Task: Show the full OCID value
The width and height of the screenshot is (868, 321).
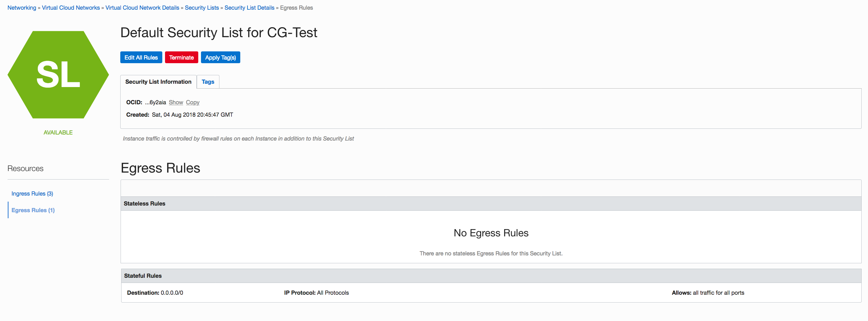Action: point(176,102)
